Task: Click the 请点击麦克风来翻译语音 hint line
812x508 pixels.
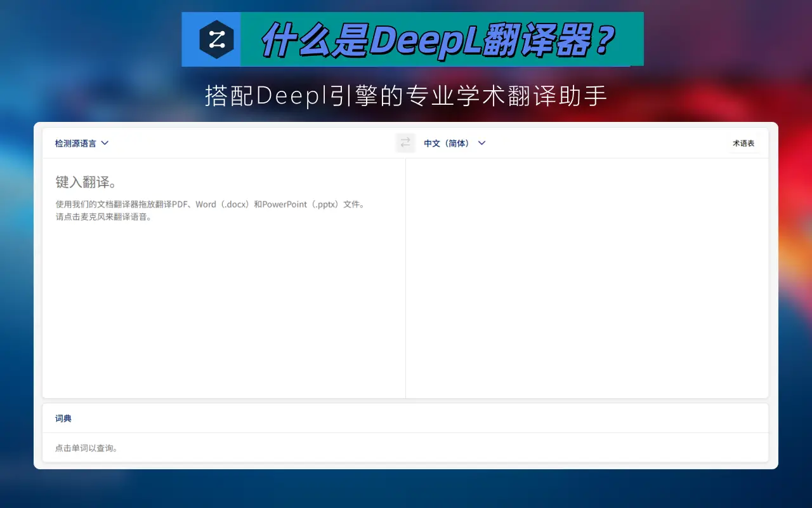Action: (103, 217)
